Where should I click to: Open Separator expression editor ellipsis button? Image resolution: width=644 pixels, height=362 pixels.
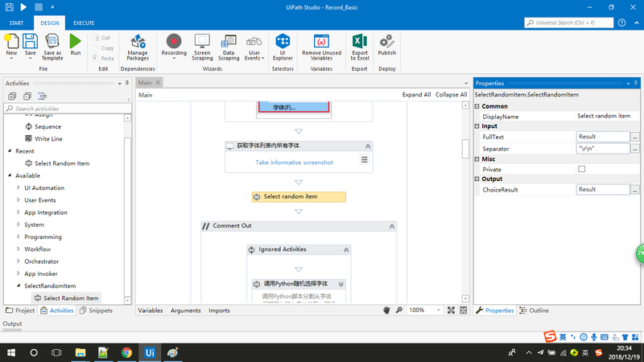[635, 149]
